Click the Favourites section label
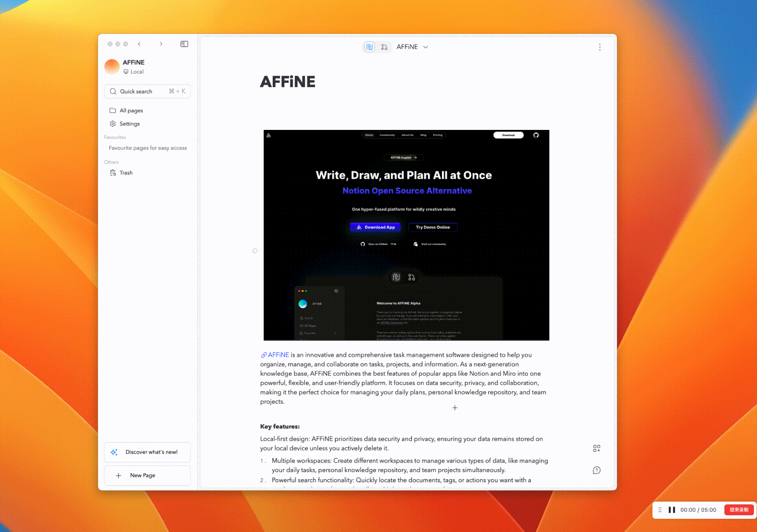Image resolution: width=757 pixels, height=532 pixels. click(115, 137)
